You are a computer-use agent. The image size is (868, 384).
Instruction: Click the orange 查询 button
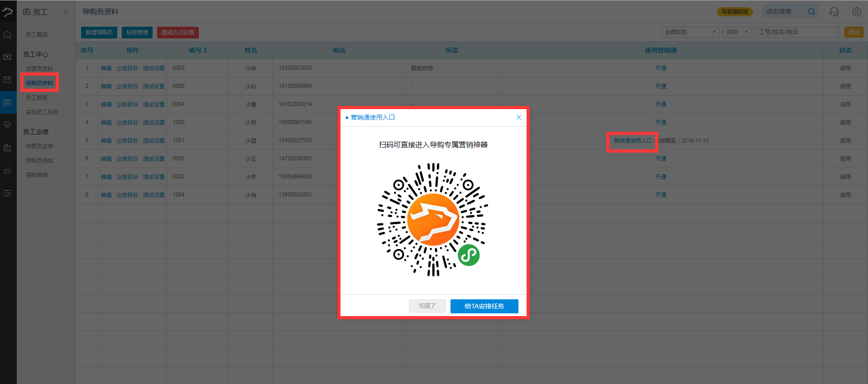click(x=854, y=32)
